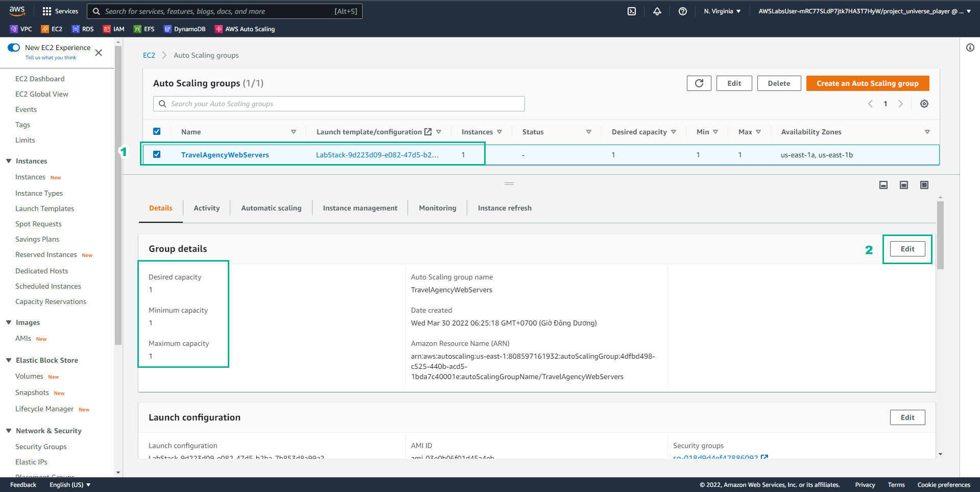
Task: Collapse the Network & Security section
Action: [9, 431]
